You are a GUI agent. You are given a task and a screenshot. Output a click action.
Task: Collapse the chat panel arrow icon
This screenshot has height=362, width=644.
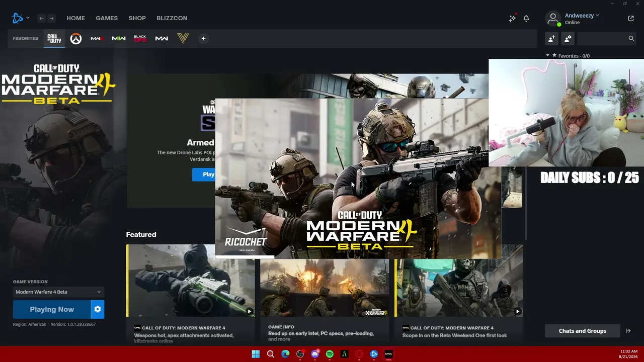pos(628,331)
